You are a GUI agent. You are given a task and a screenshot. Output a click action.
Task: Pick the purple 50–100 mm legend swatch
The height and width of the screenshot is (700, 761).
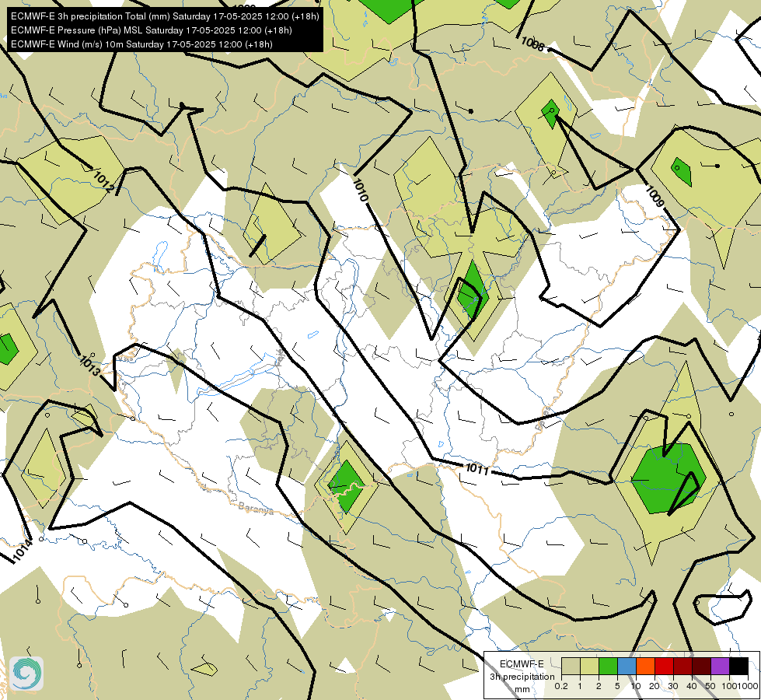[x=721, y=667]
